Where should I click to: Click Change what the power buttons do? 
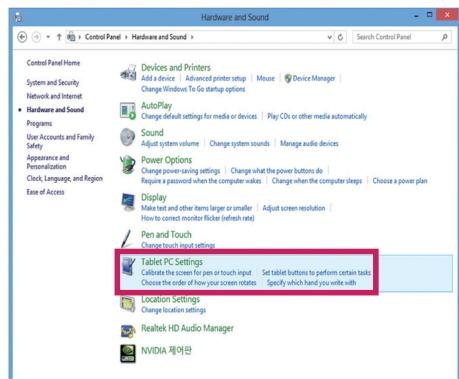(x=277, y=171)
